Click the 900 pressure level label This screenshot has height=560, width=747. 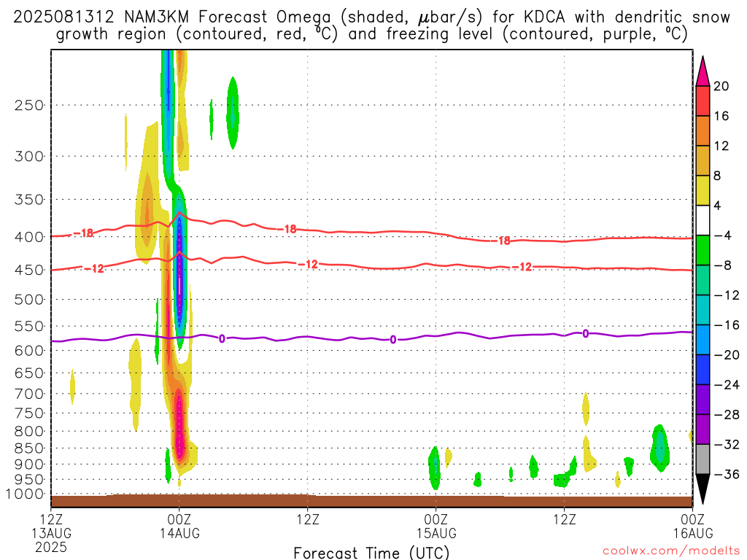click(29, 464)
